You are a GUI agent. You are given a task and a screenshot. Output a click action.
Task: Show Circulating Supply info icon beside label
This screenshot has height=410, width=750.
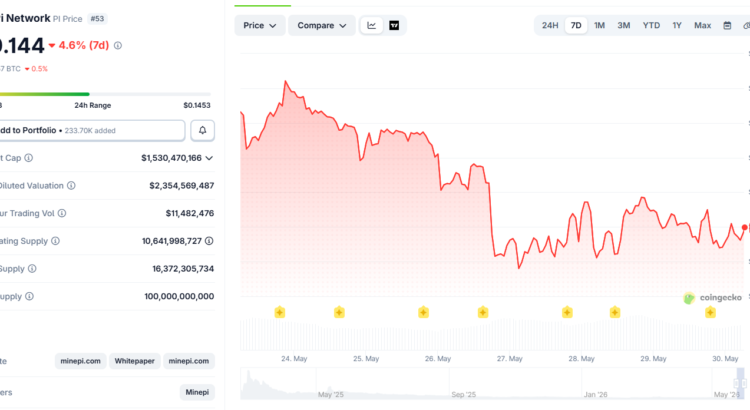tap(55, 241)
